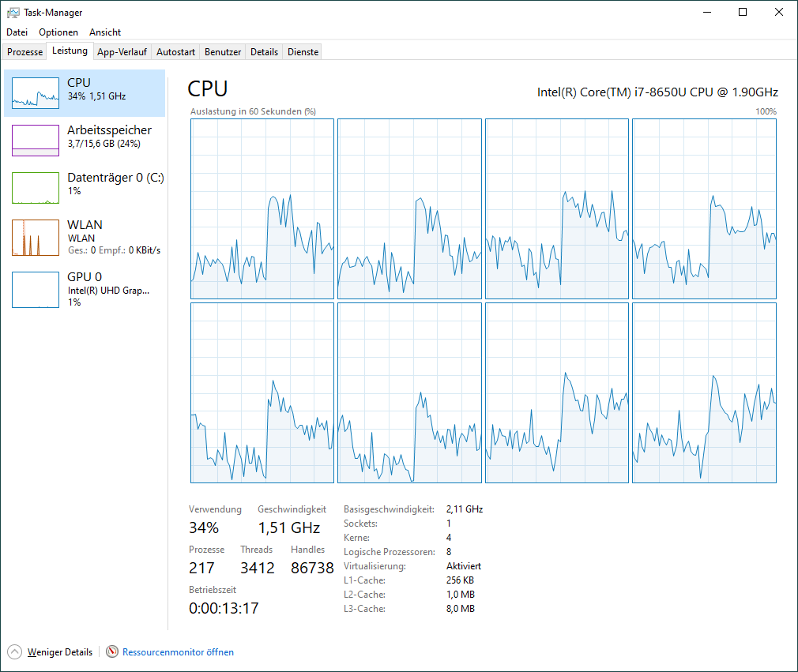Click the bottom-right logical processor graph
This screenshot has width=798, height=672.
pyautogui.click(x=704, y=392)
